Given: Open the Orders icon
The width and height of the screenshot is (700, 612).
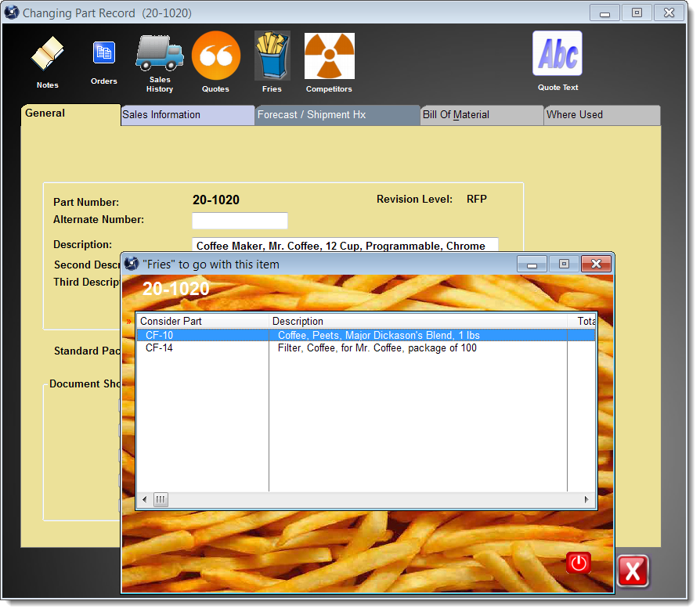Looking at the screenshot, I should (x=103, y=54).
